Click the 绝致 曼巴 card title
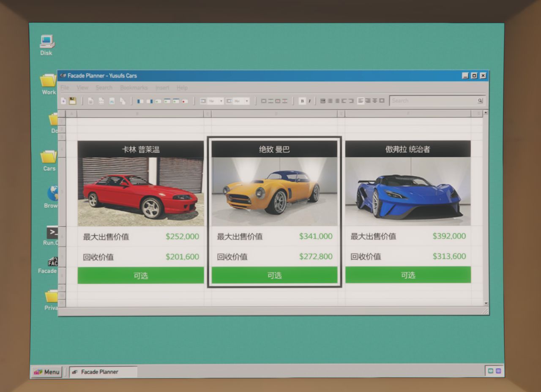The image size is (541, 392). point(274,150)
